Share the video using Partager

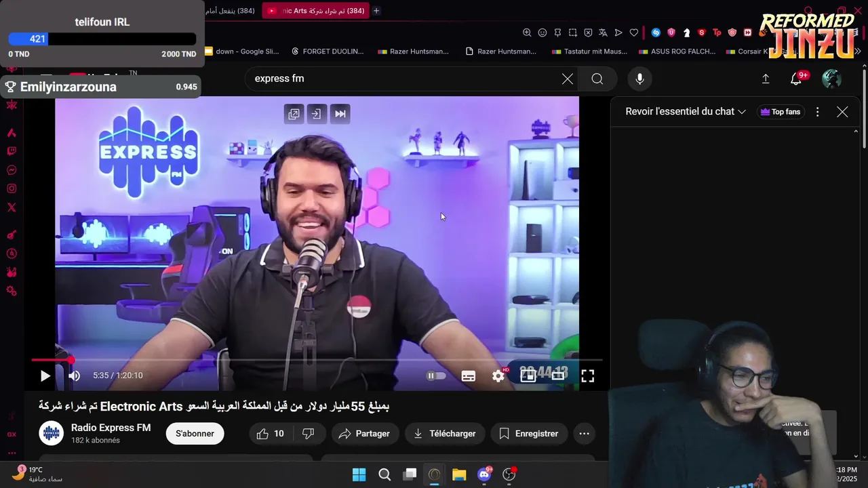[364, 434]
